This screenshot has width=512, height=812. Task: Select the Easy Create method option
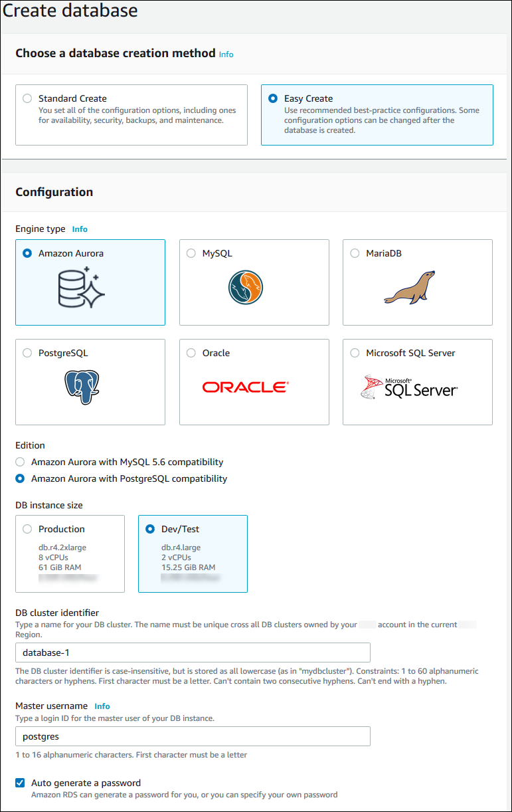click(x=273, y=98)
